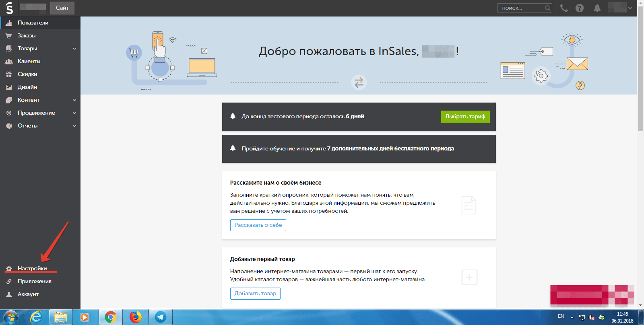Click the phone icon in header
The height and width of the screenshot is (325, 644).
(x=564, y=8)
